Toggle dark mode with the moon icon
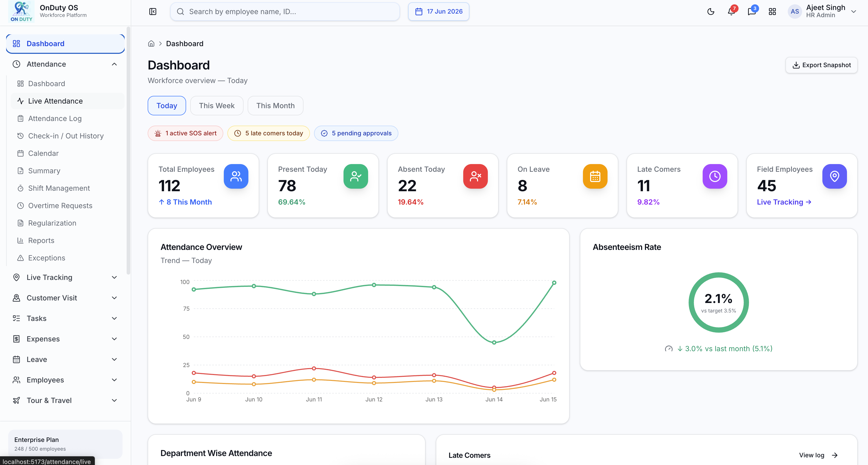 point(711,12)
